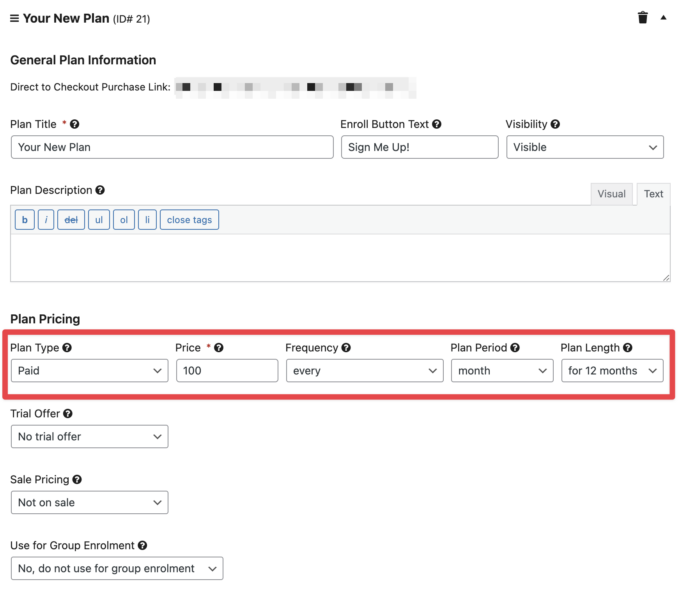Show the Plan Type help tooltip
The width and height of the screenshot is (680, 589).
pos(67,348)
